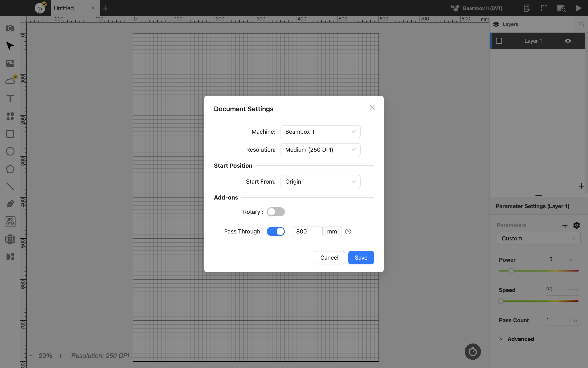Viewport: 588px width, 368px height.
Task: Click the 20% zoom level
Action: tap(46, 356)
